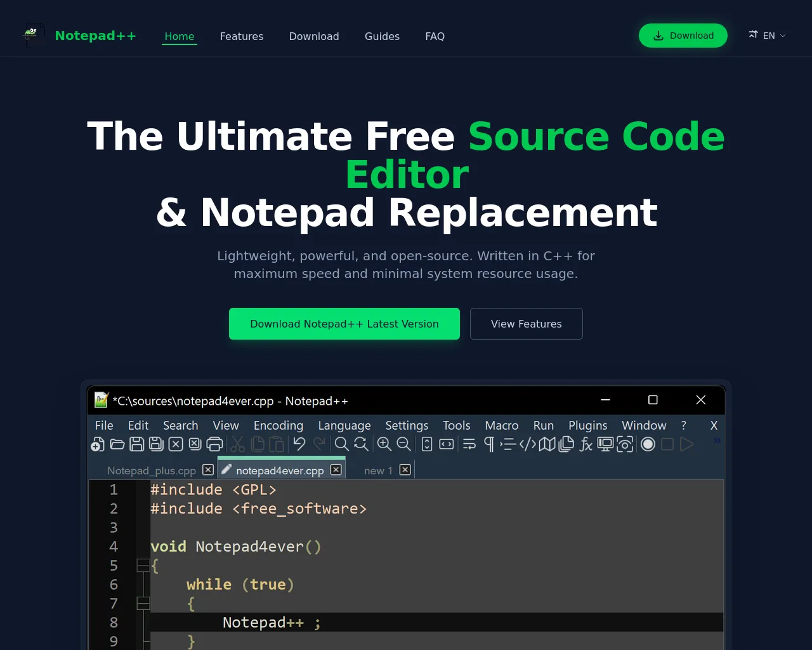Click the Save All toolbar icon
This screenshot has height=650, width=812.
[156, 444]
